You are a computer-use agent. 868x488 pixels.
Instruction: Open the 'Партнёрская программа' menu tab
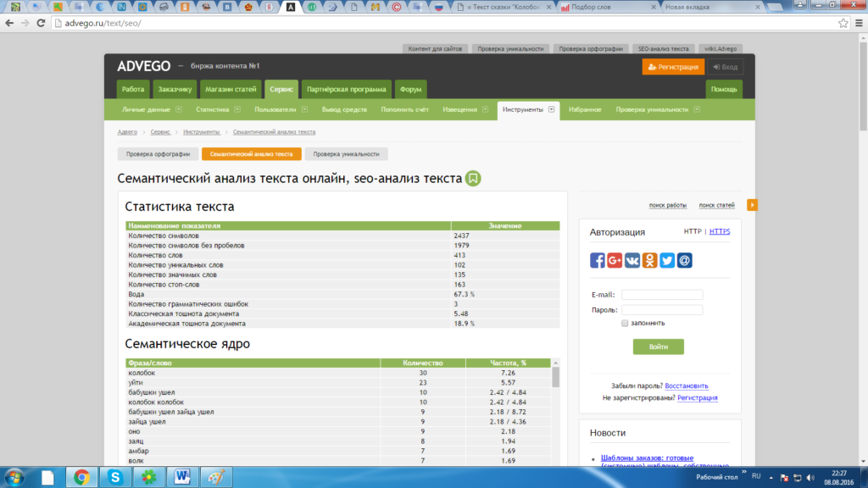pyautogui.click(x=347, y=89)
